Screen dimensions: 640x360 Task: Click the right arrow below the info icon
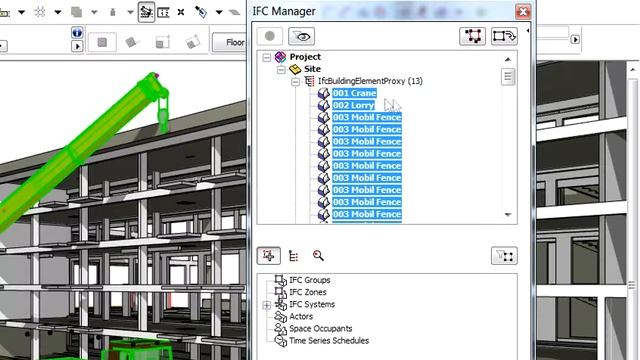(77, 46)
